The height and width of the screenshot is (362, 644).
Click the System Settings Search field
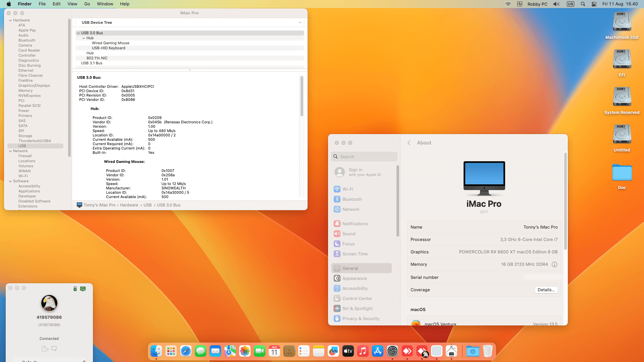[x=364, y=157]
